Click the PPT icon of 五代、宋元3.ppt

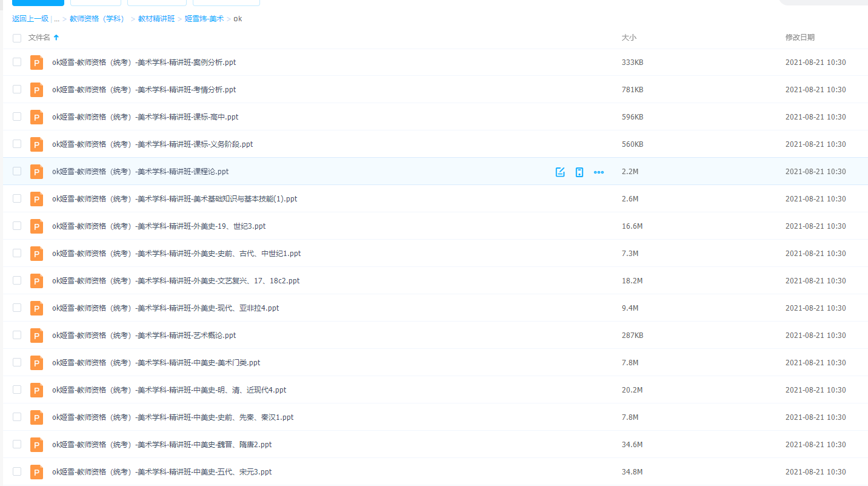click(37, 472)
